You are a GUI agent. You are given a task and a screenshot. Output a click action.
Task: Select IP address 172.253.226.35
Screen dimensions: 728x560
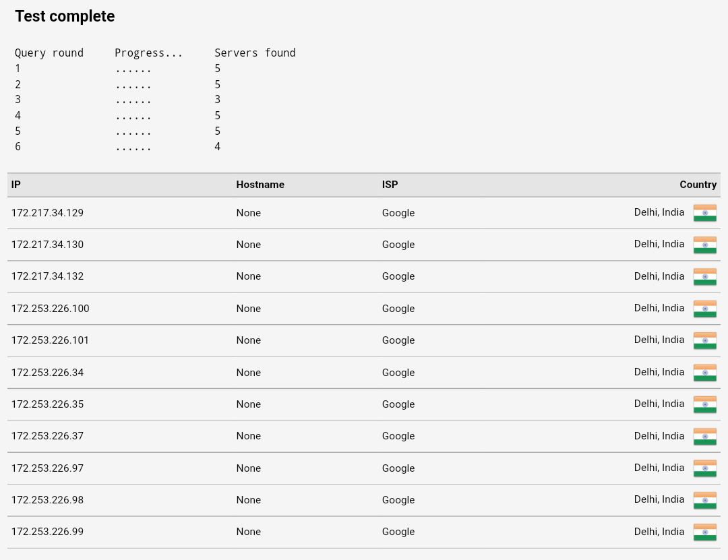47,404
